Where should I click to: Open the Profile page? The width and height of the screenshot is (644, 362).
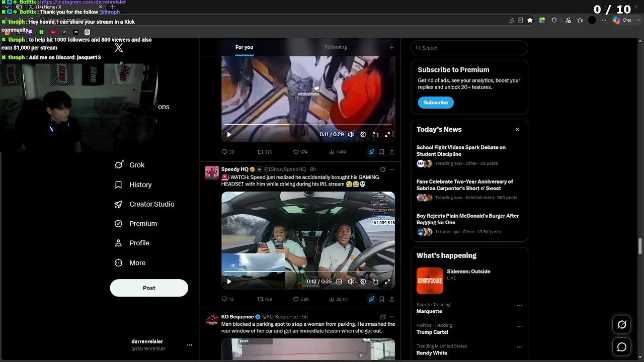132,243
